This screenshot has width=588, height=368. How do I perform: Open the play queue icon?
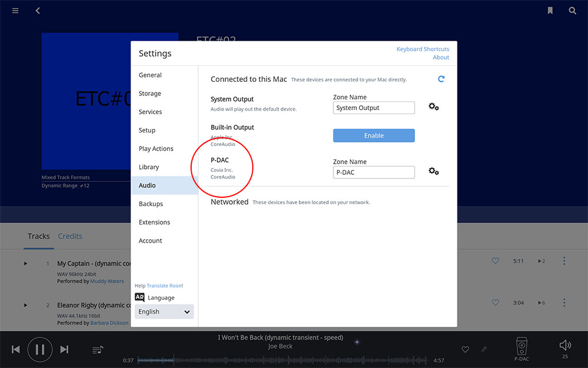point(98,350)
